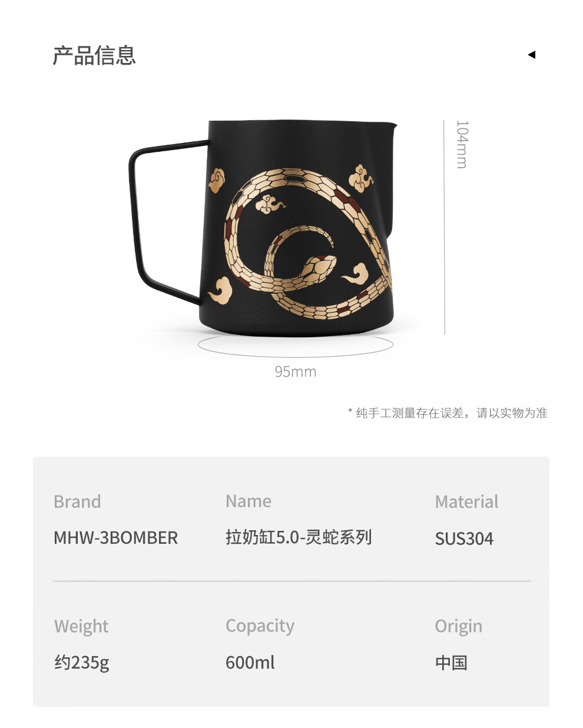
Task: Click the gold cloud near the spout
Action: point(360,178)
